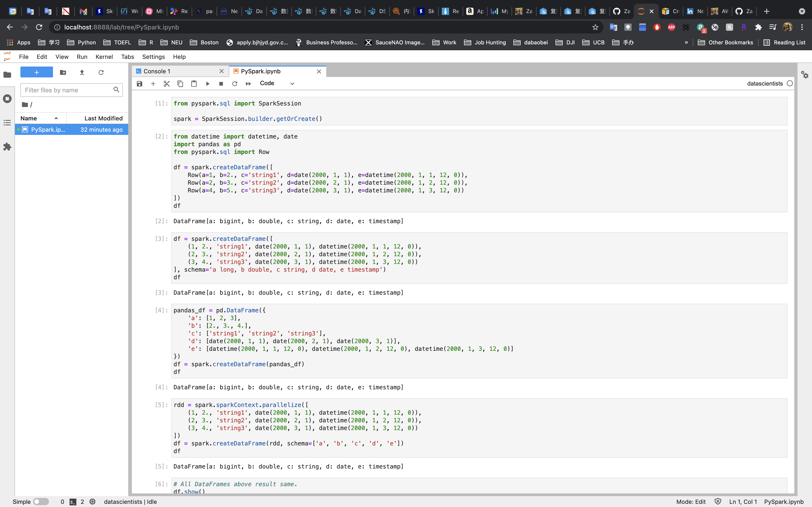Viewport: 812px width, 507px height.
Task: Upload files using the upload icon
Action: coord(82,72)
